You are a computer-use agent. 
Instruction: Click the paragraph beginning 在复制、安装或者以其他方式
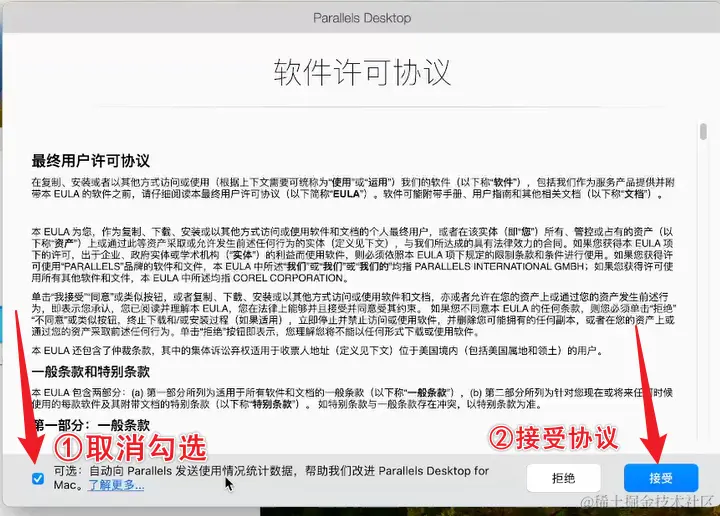point(353,188)
